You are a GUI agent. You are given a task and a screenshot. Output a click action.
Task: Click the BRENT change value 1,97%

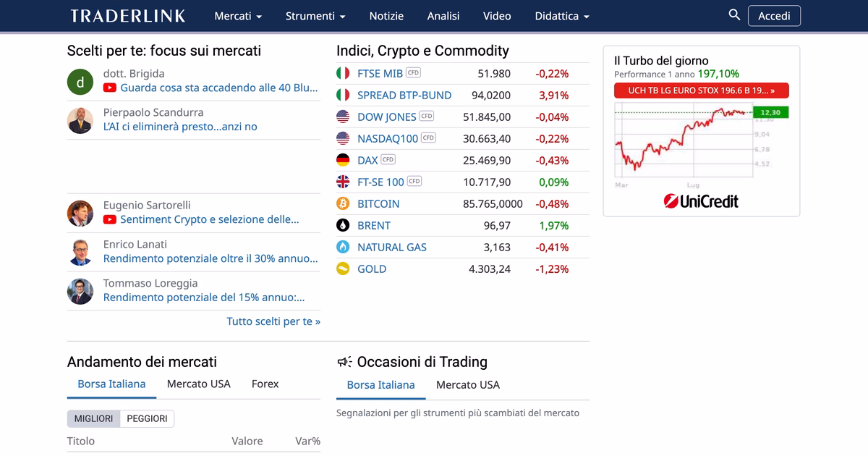554,225
